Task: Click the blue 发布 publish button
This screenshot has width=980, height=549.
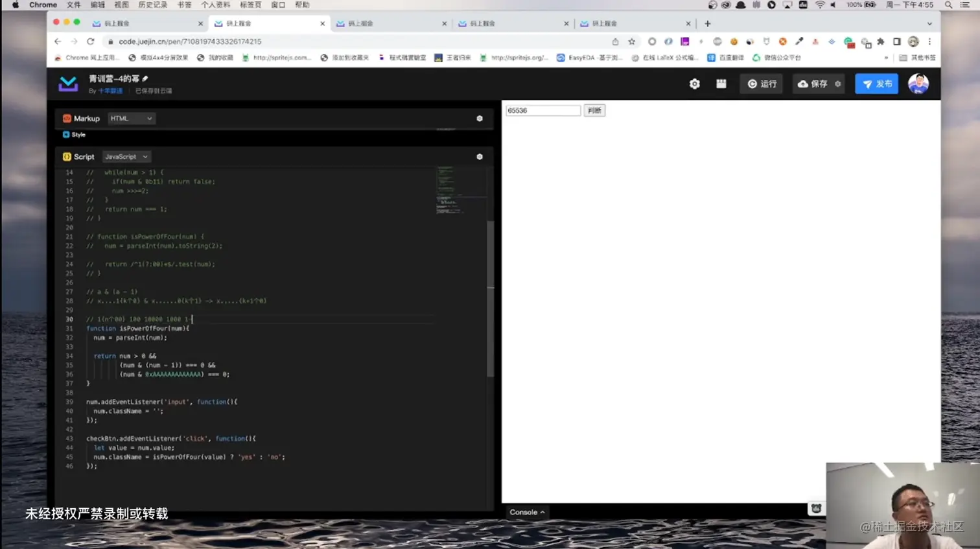Action: tap(876, 84)
